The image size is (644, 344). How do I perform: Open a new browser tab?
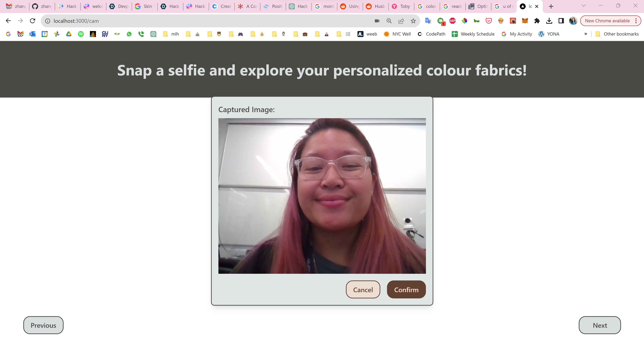coord(551,6)
